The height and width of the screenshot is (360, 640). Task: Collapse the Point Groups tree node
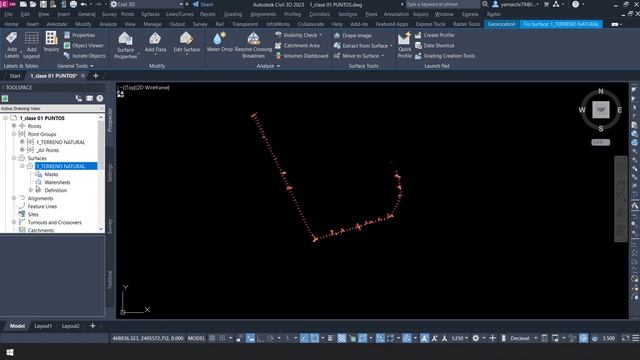[x=14, y=133]
